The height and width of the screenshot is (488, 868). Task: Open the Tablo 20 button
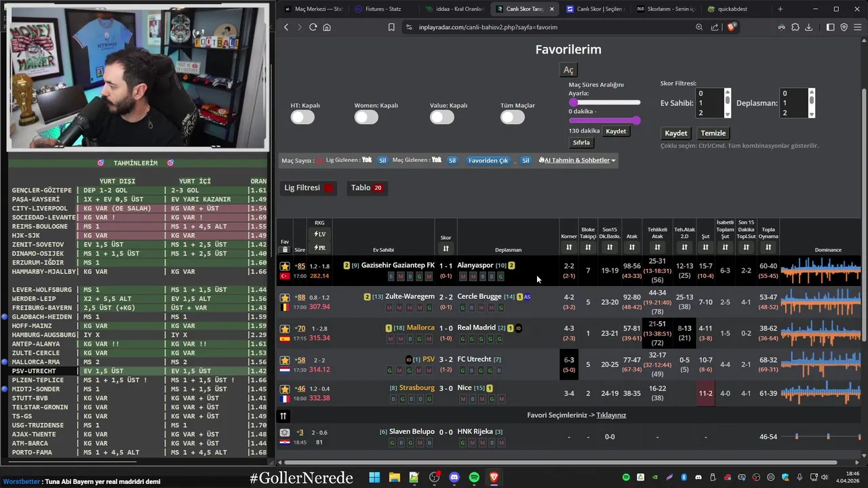coord(367,188)
